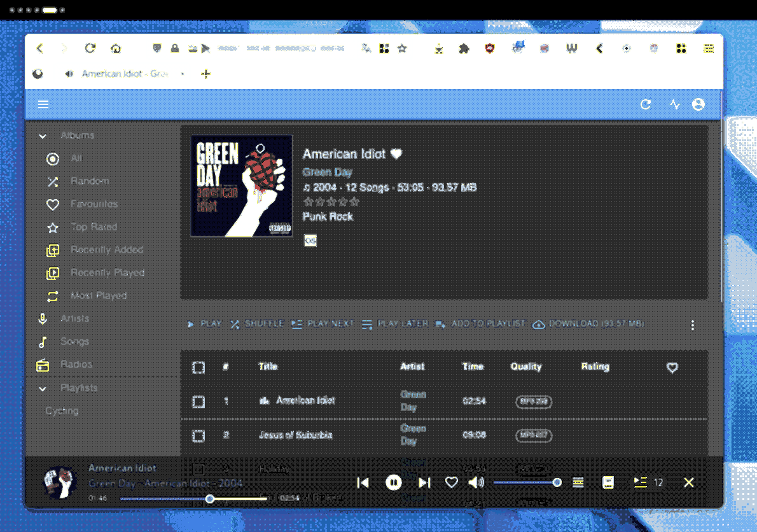Open the Cycling playlist
The height and width of the screenshot is (532, 757).
click(62, 411)
